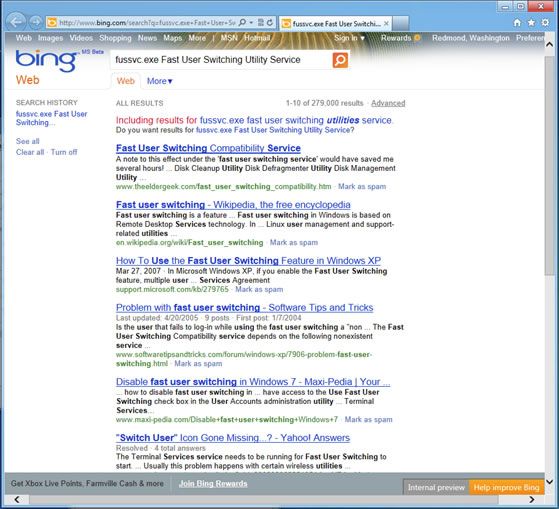Screen dimensions: 559x509
Task: Open the Wikipedia Fast user switching result
Action: tap(233, 205)
